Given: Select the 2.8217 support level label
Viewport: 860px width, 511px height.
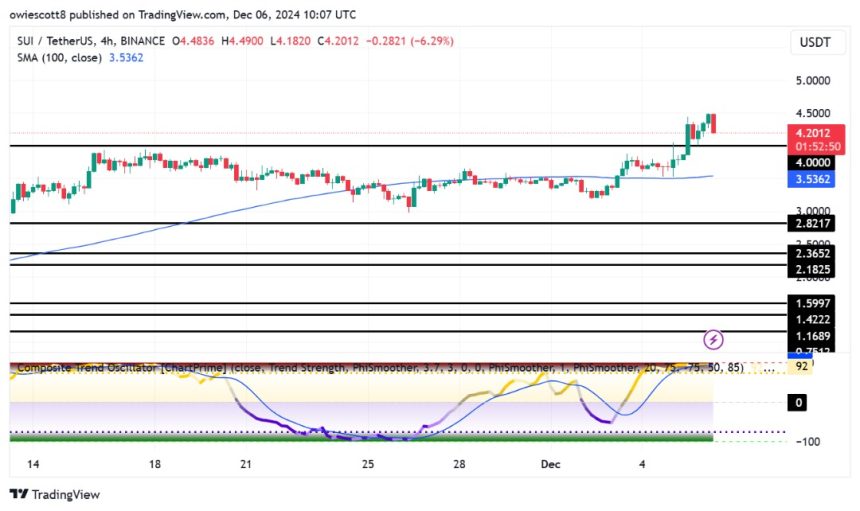Looking at the screenshot, I should 814,224.
